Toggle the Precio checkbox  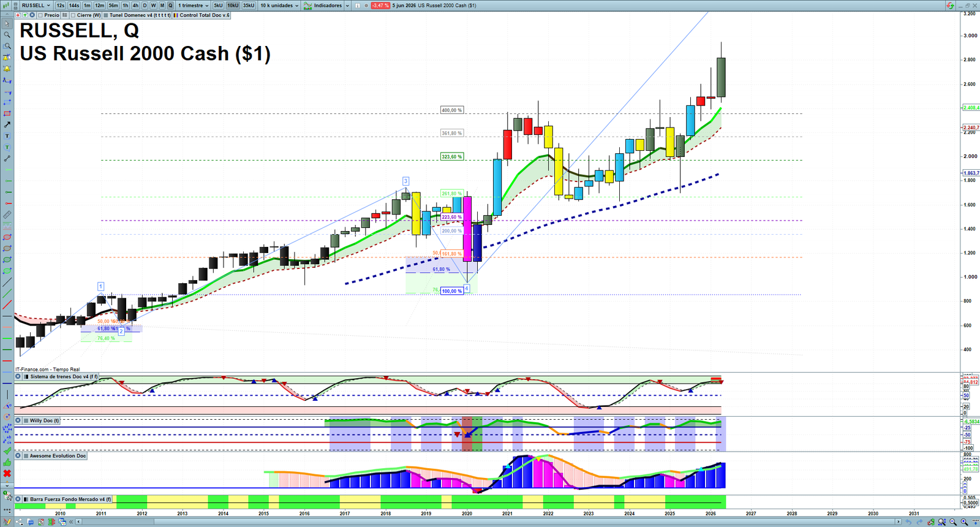[40, 15]
